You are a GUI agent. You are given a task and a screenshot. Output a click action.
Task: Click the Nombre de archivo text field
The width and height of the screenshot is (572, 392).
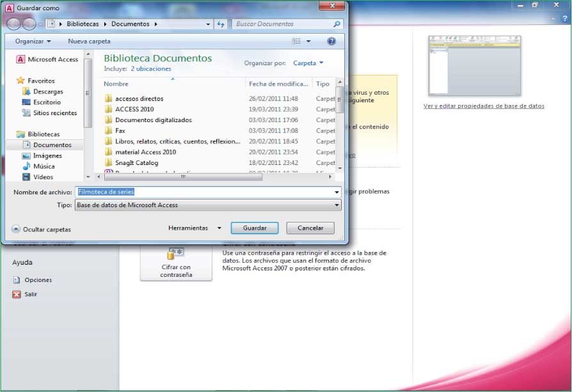tap(204, 192)
